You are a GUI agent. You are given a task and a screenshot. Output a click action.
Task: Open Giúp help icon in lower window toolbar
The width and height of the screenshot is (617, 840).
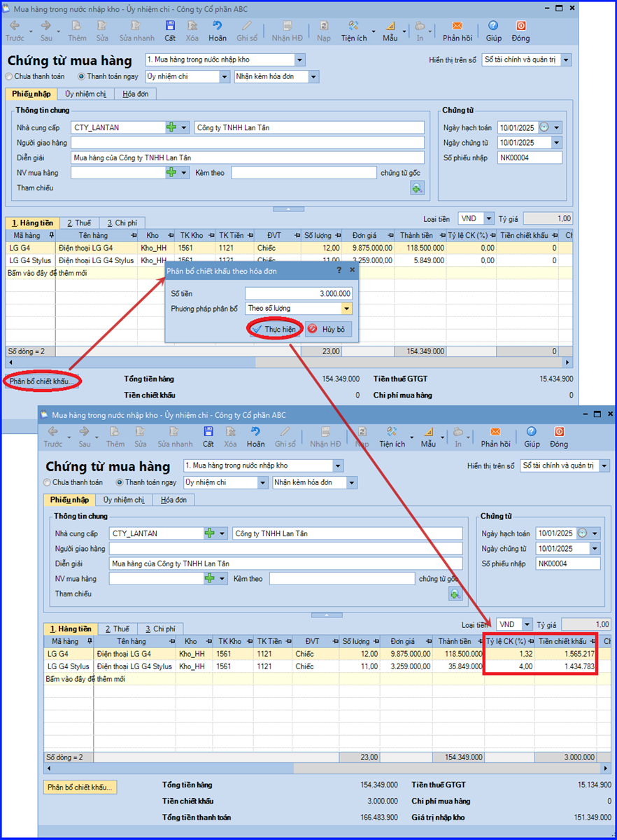(x=532, y=434)
